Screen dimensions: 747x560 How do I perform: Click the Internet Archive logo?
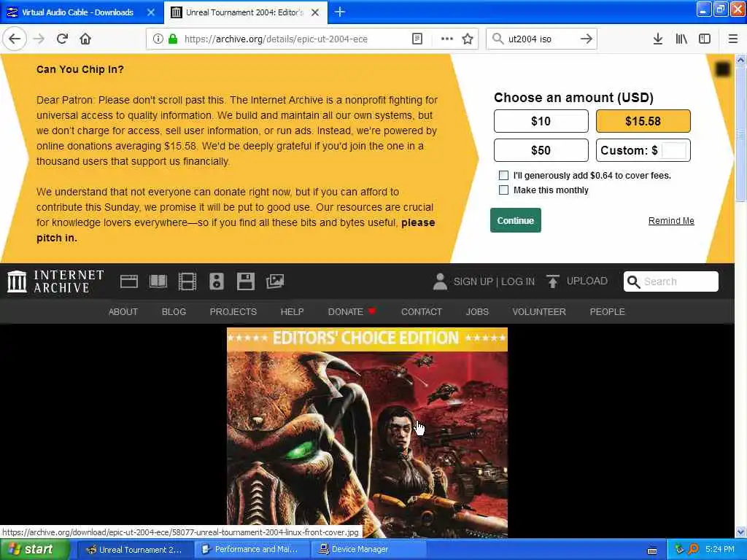pyautogui.click(x=55, y=281)
